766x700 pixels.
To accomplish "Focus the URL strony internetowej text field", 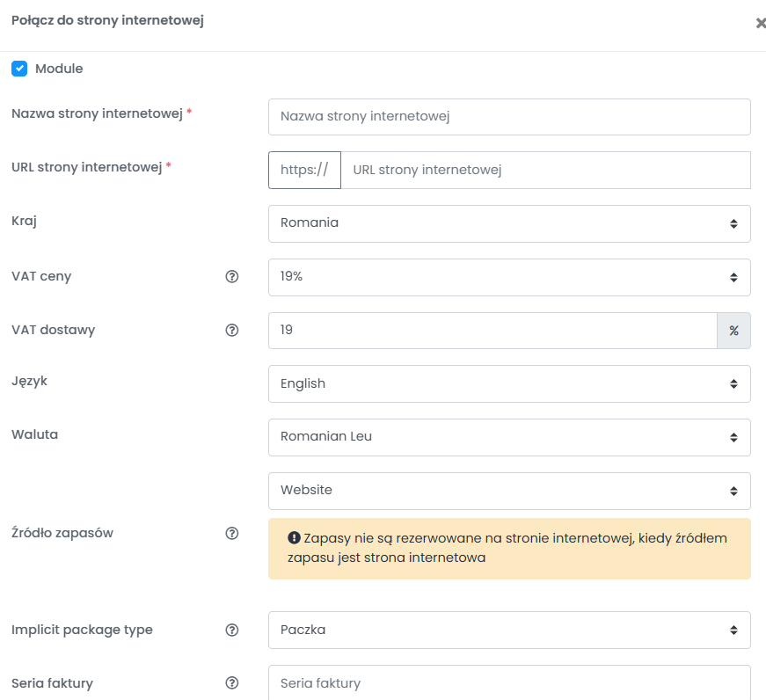I will coord(545,170).
